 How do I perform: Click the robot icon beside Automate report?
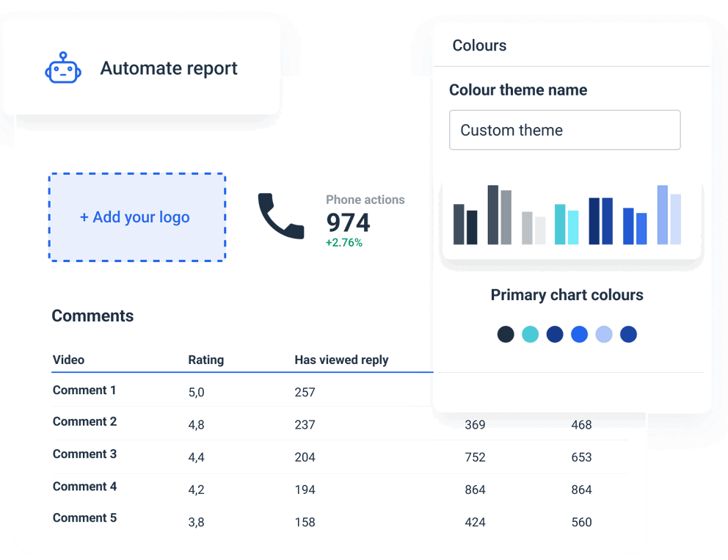tap(63, 68)
